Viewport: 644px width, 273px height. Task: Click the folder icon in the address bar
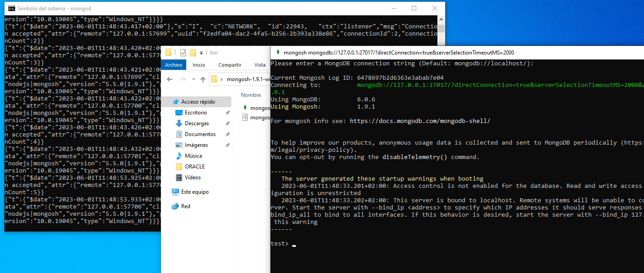(214, 79)
